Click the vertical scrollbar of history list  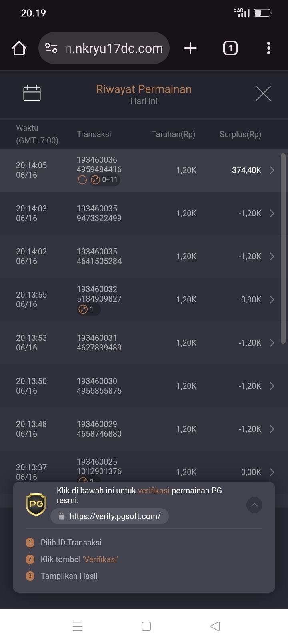pos(283,248)
